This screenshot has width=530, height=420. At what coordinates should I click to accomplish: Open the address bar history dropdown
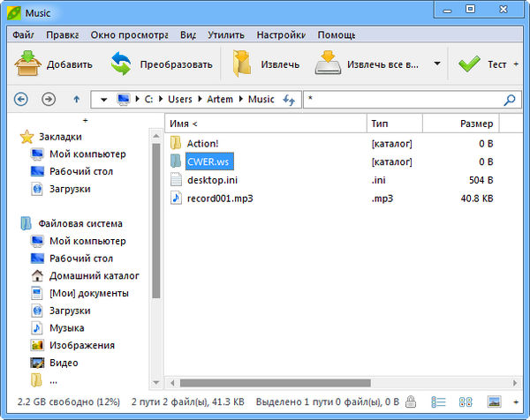click(x=103, y=100)
